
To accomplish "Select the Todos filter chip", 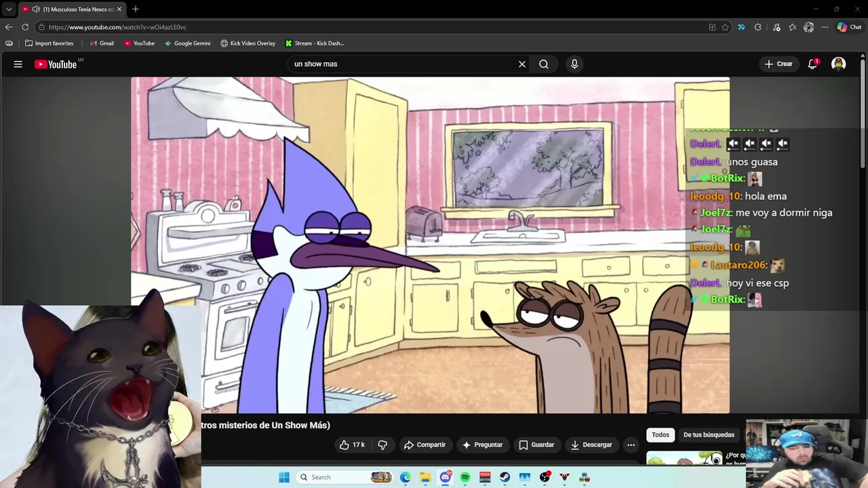I will point(660,434).
